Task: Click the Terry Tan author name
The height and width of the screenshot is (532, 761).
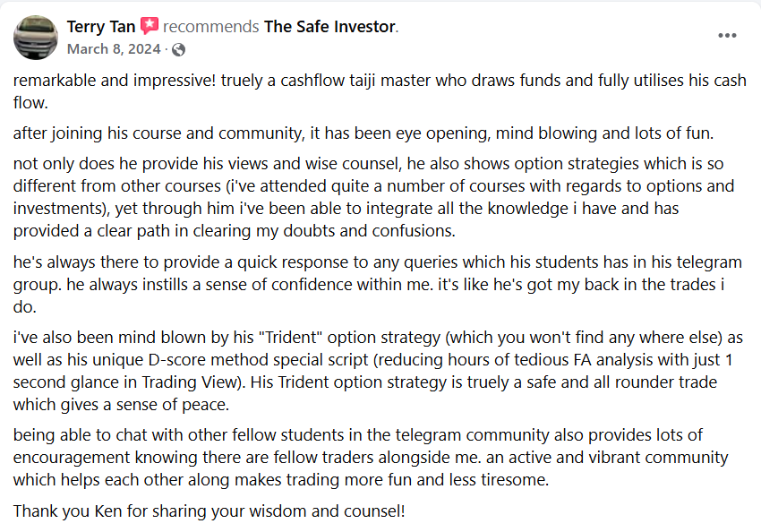Action: tap(101, 27)
